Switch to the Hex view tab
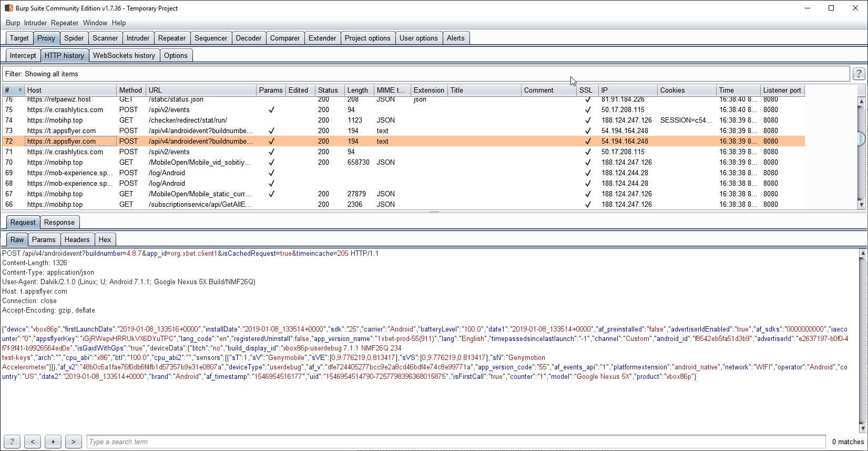 point(105,239)
